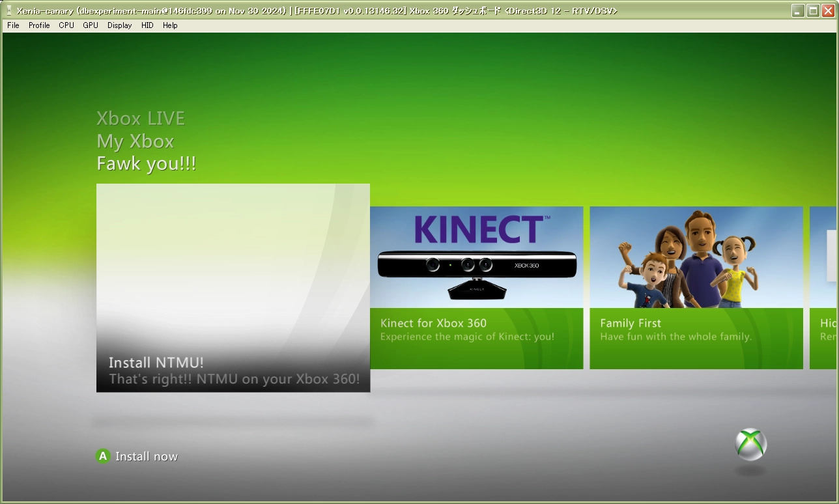Open the File menu
The image size is (839, 504).
pos(13,25)
